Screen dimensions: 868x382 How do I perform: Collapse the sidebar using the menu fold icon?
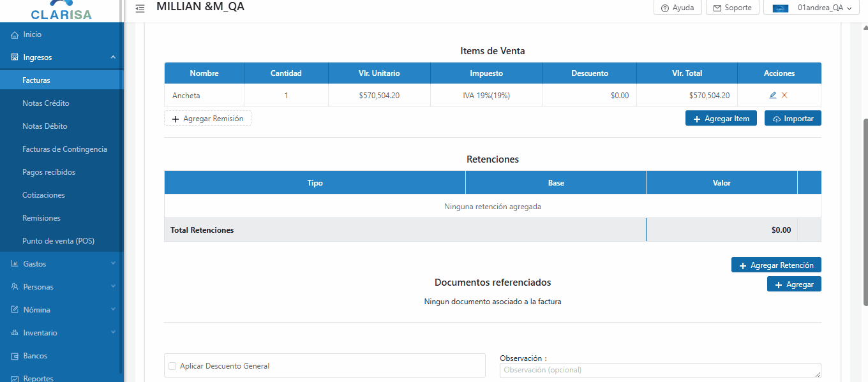tap(140, 8)
